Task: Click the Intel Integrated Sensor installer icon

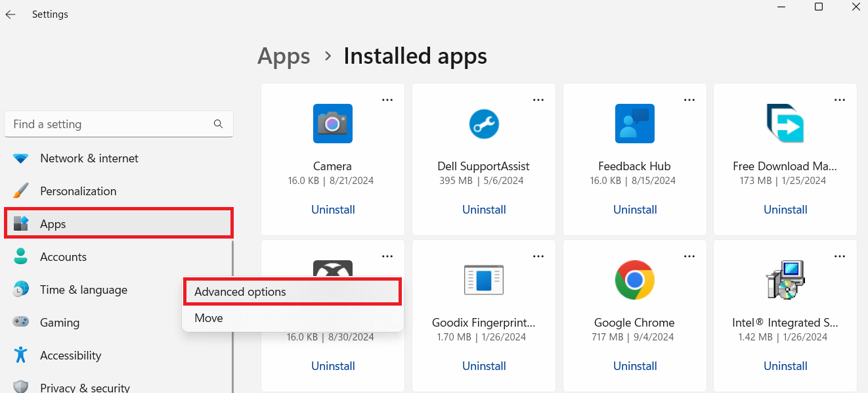Action: [785, 280]
